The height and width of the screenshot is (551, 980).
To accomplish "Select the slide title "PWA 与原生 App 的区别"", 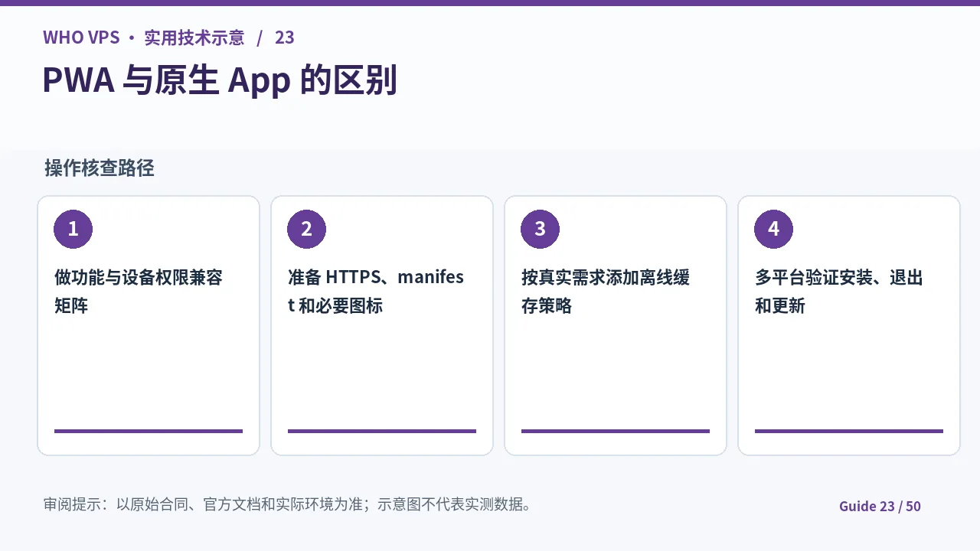I will coord(220,80).
